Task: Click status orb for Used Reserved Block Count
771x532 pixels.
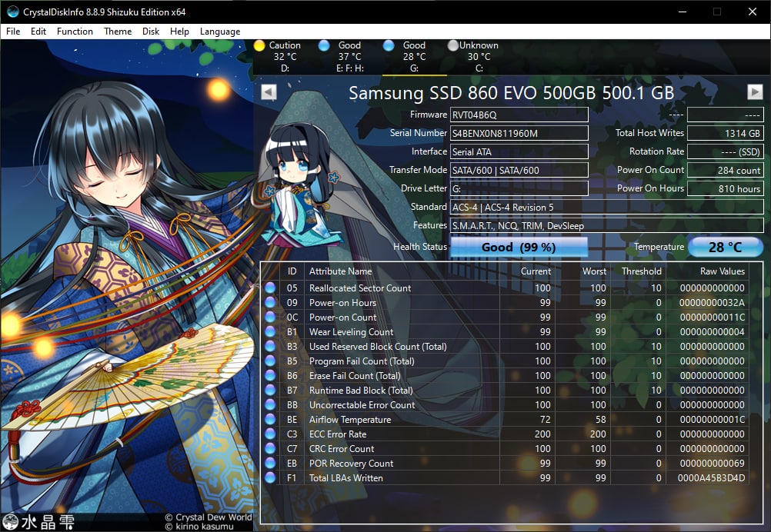Action: (x=270, y=346)
